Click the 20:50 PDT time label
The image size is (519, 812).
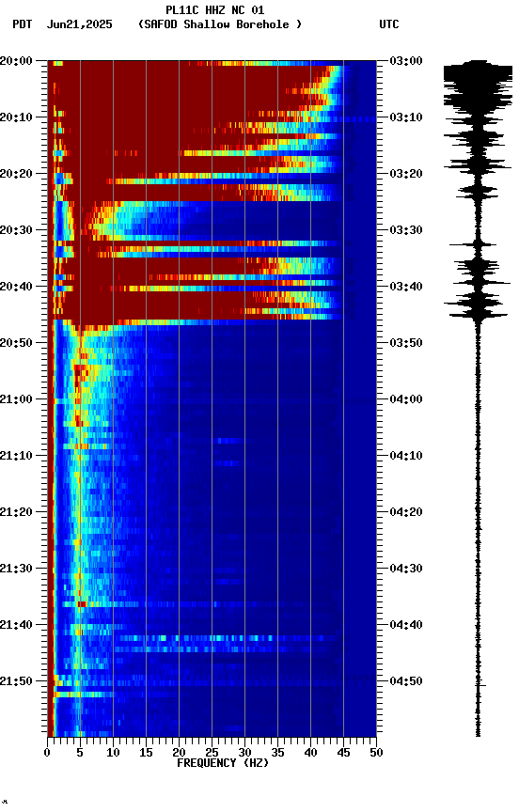pos(16,343)
